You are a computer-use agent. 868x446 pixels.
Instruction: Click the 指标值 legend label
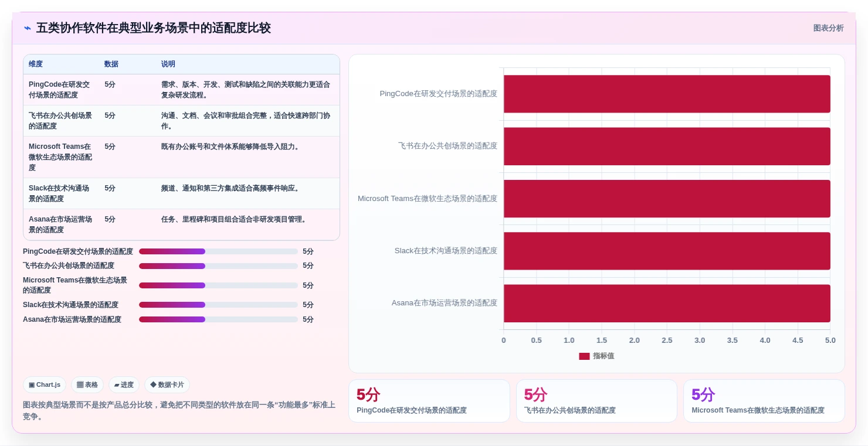[603, 356]
